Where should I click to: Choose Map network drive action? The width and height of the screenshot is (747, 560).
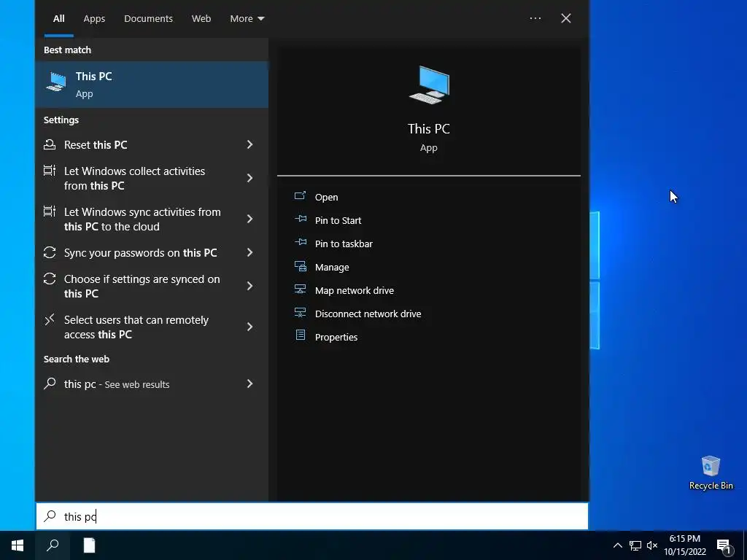pyautogui.click(x=354, y=290)
